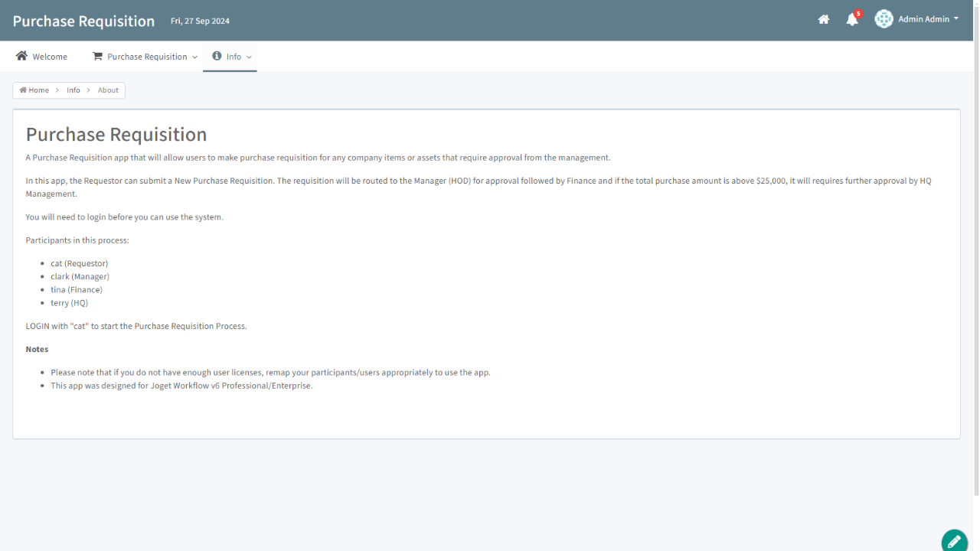Click the Info breadcrumb link
The width and height of the screenshot is (980, 551).
(73, 90)
